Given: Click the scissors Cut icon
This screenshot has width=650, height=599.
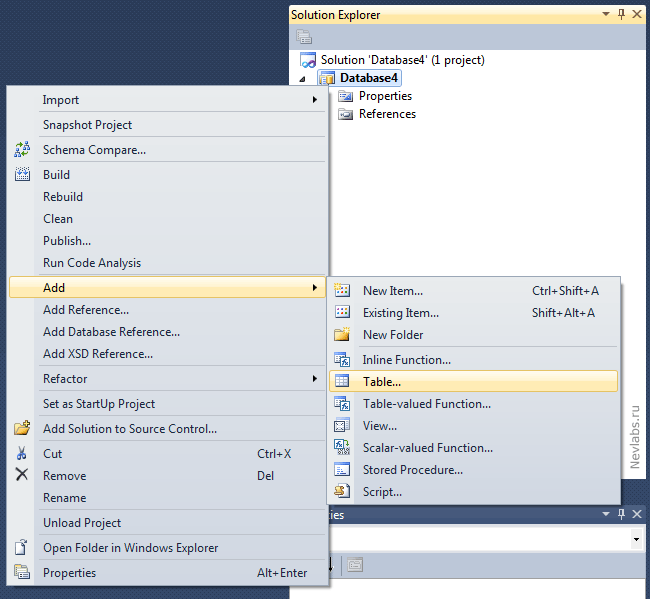Looking at the screenshot, I should 22,454.
